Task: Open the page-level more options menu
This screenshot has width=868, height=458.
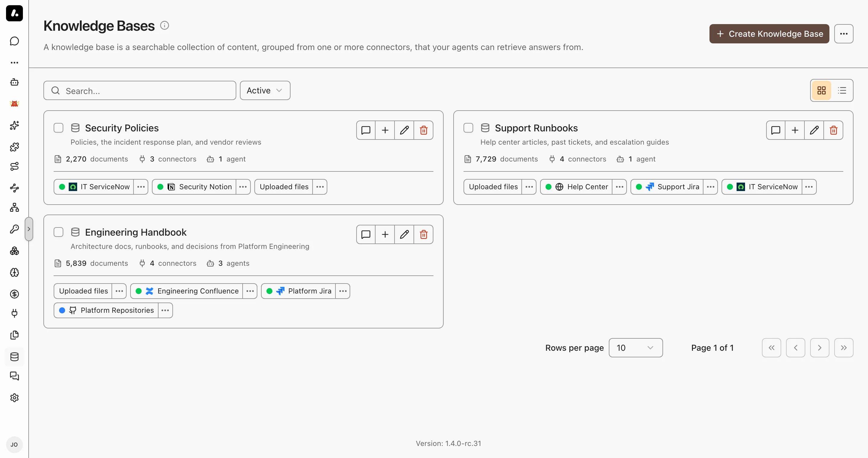Action: pyautogui.click(x=843, y=34)
